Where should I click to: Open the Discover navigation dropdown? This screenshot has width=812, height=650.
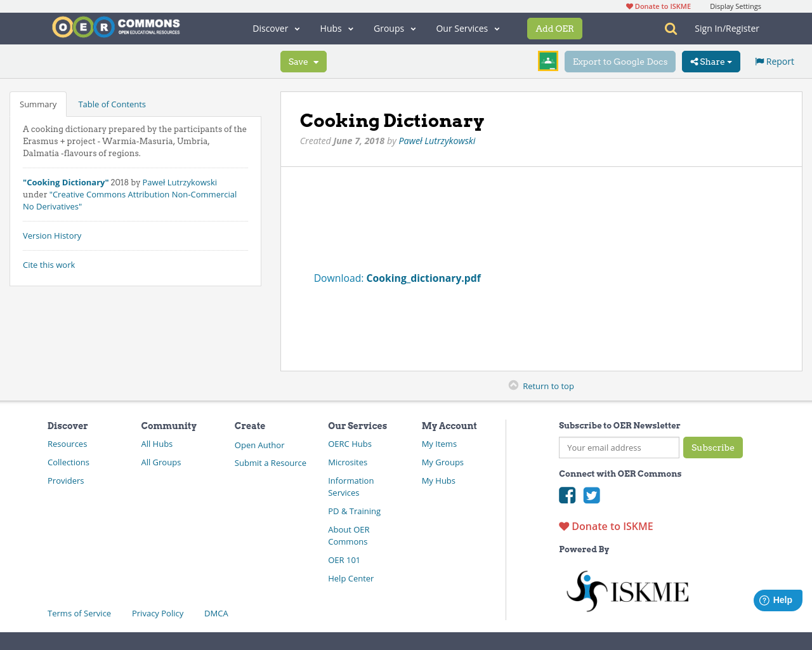coord(275,28)
